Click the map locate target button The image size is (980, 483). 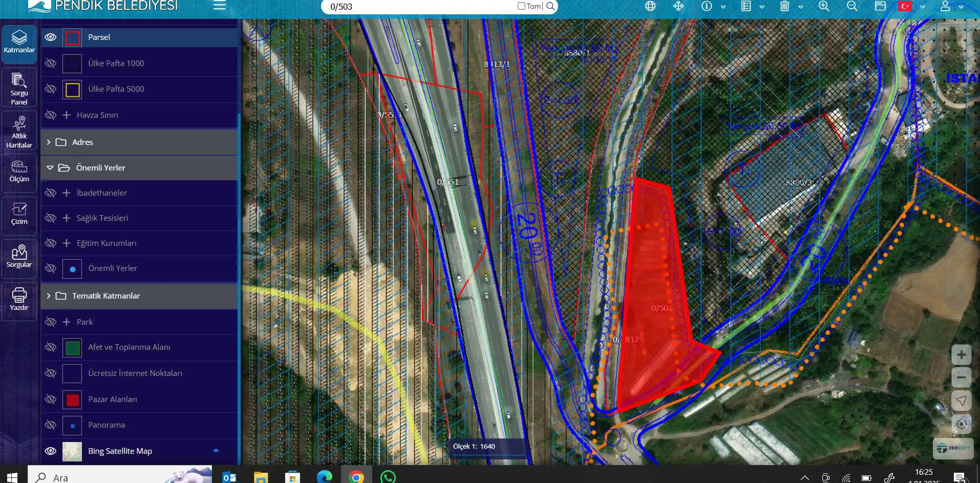pos(962,424)
